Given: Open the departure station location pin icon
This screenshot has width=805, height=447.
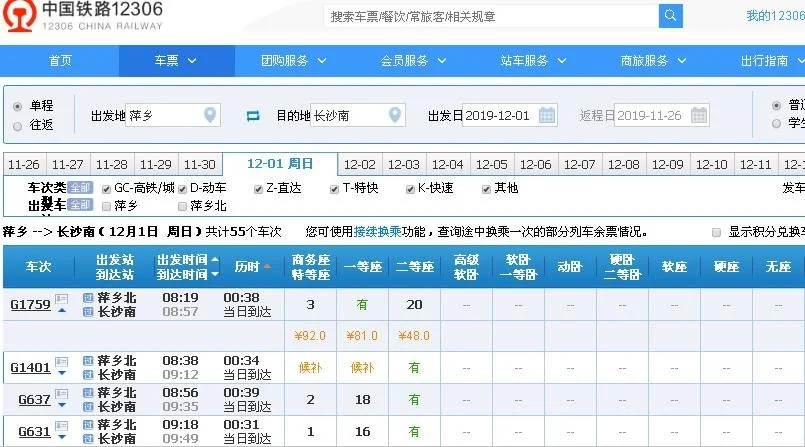Looking at the screenshot, I should pyautogui.click(x=210, y=115).
